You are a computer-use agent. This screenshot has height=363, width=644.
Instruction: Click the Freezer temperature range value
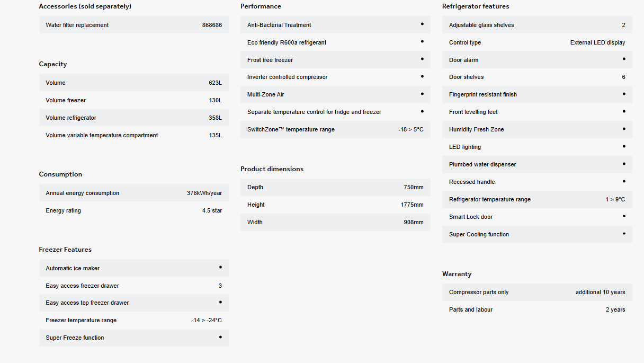tap(207, 320)
